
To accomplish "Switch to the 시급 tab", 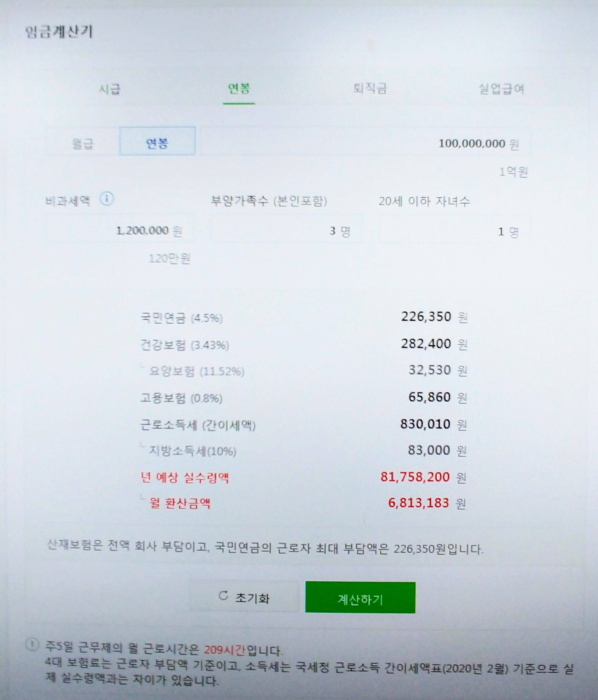I will pos(109,89).
